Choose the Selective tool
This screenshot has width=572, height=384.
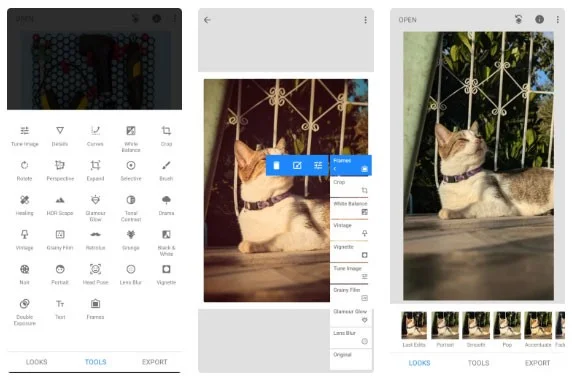[x=131, y=171]
